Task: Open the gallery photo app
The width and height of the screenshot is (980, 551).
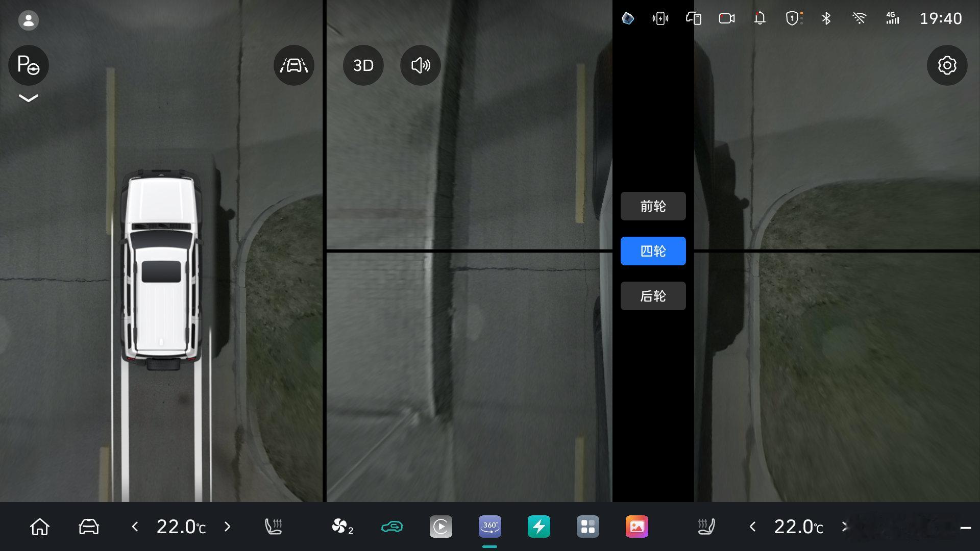Action: pyautogui.click(x=636, y=527)
